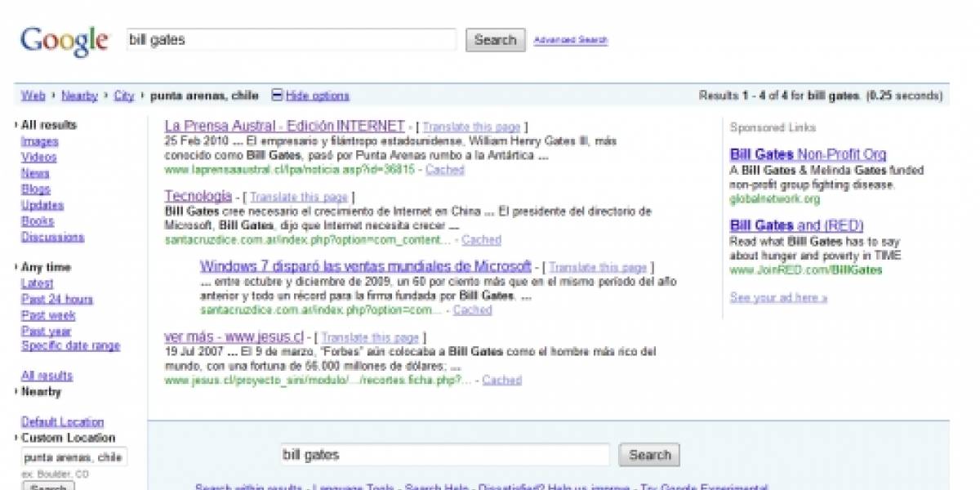Select All results in the left sidebar top

click(49, 125)
